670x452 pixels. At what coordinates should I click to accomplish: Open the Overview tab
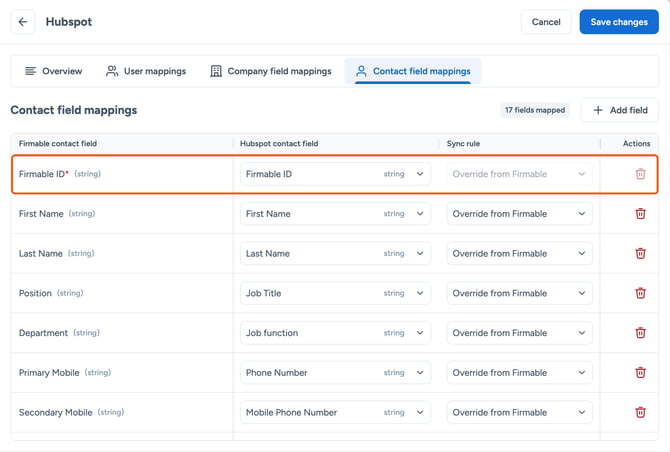[x=53, y=71]
